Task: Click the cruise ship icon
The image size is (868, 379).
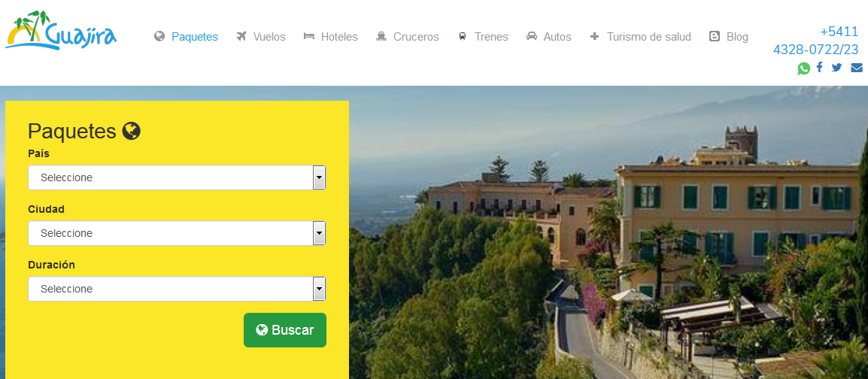Action: [x=381, y=37]
